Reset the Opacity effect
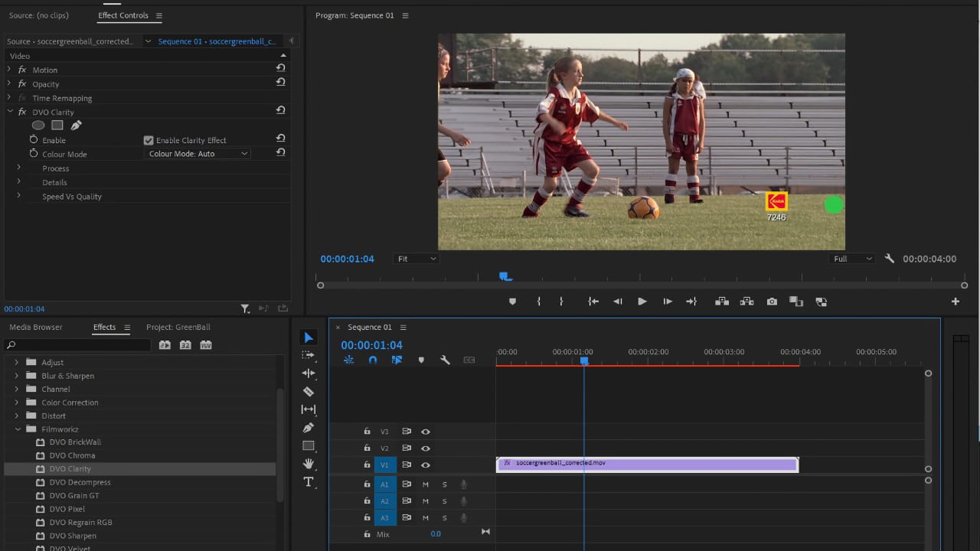 tap(280, 83)
